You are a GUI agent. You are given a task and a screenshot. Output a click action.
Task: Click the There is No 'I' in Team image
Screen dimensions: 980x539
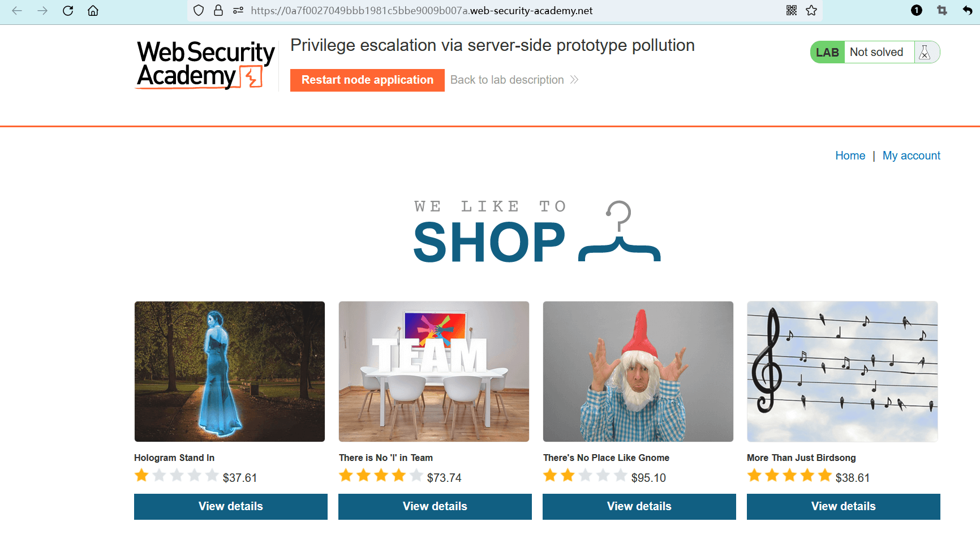434,372
